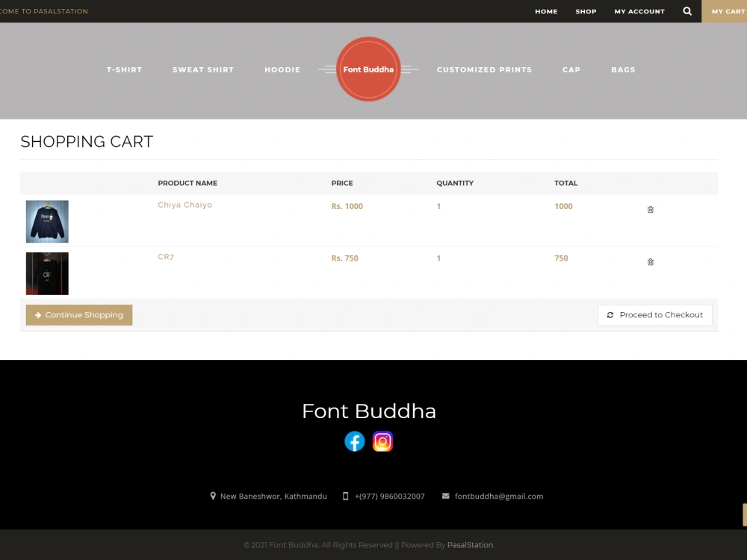This screenshot has height=560, width=747.
Task: Open the CUSTOMIZED PRINTS category
Action: pyautogui.click(x=484, y=69)
